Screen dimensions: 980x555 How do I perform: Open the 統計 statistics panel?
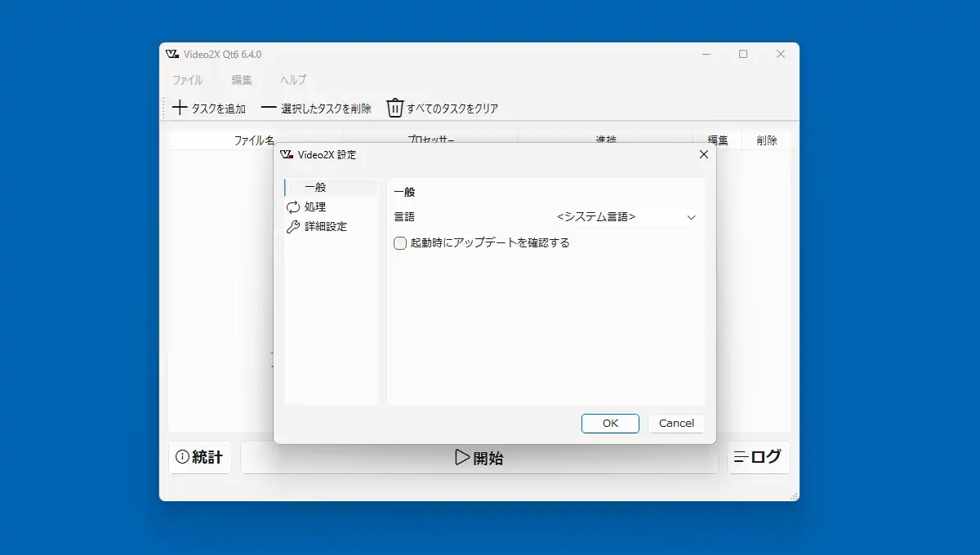pos(200,458)
